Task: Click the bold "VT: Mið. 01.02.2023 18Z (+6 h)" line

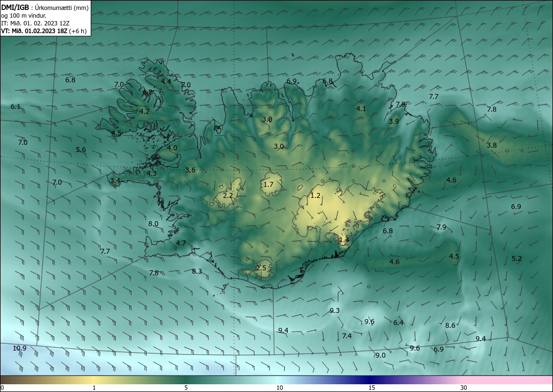Action: pyautogui.click(x=44, y=31)
